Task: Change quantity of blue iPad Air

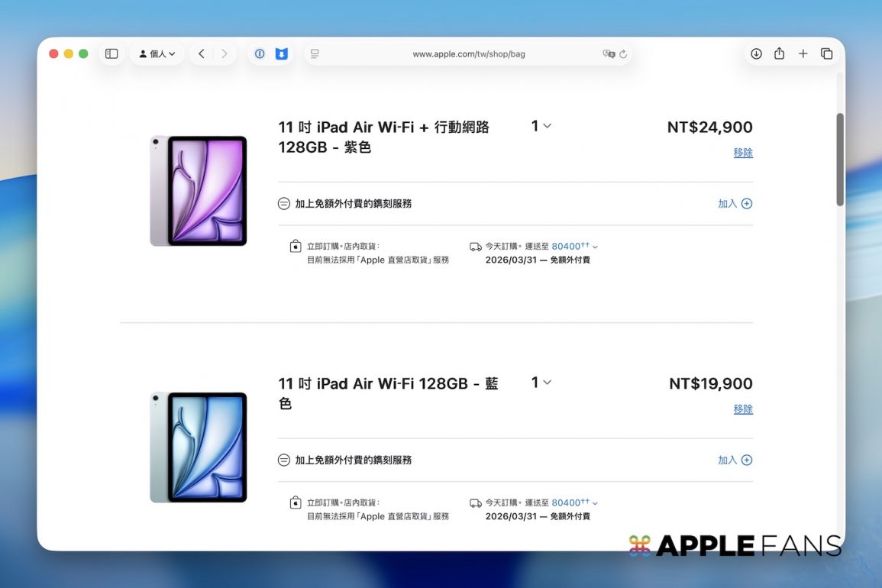Action: pos(541,383)
